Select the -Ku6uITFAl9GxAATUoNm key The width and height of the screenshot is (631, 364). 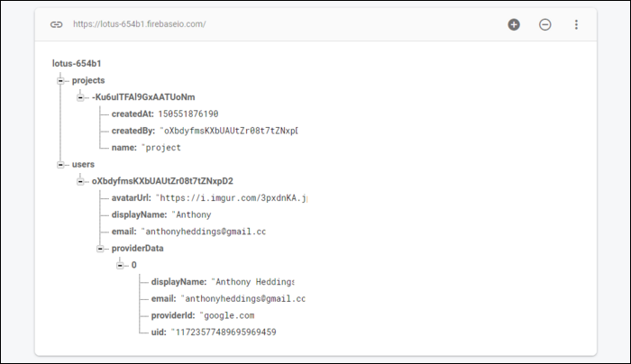coord(143,97)
